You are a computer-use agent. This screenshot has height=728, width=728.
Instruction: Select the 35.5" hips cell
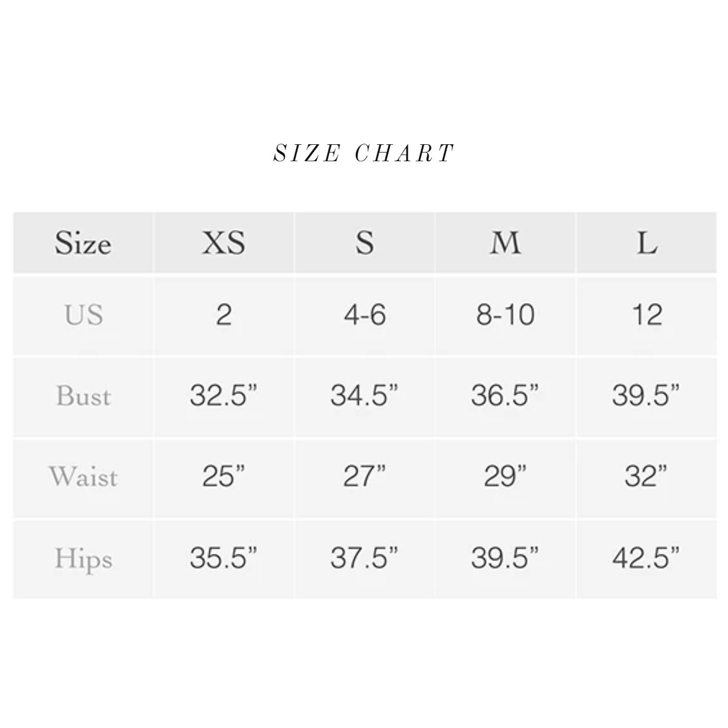223,559
